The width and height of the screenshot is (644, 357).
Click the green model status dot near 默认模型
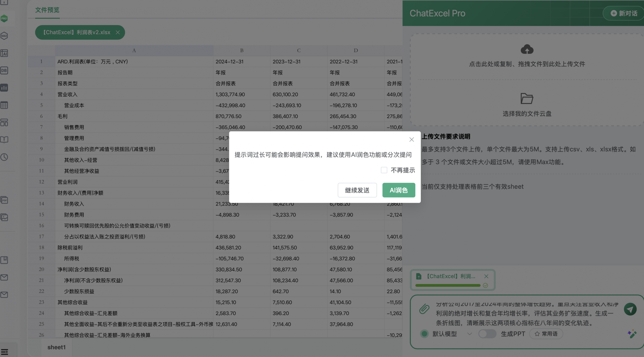[x=425, y=334]
